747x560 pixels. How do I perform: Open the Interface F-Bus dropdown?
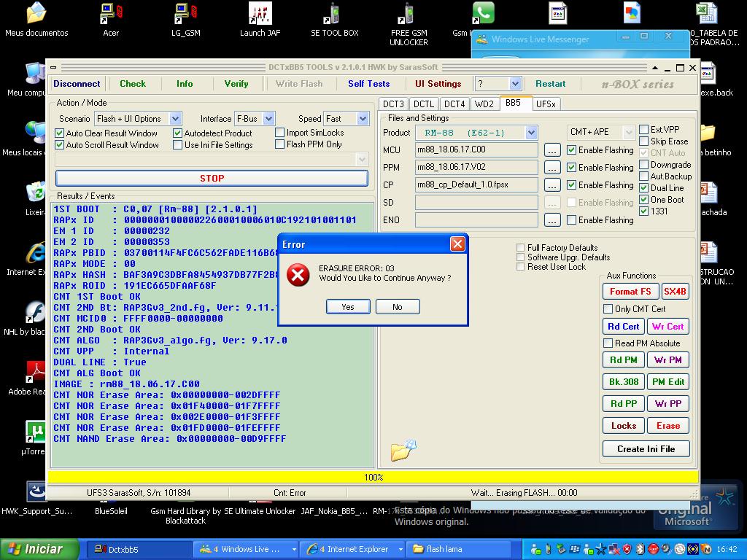tap(268, 119)
